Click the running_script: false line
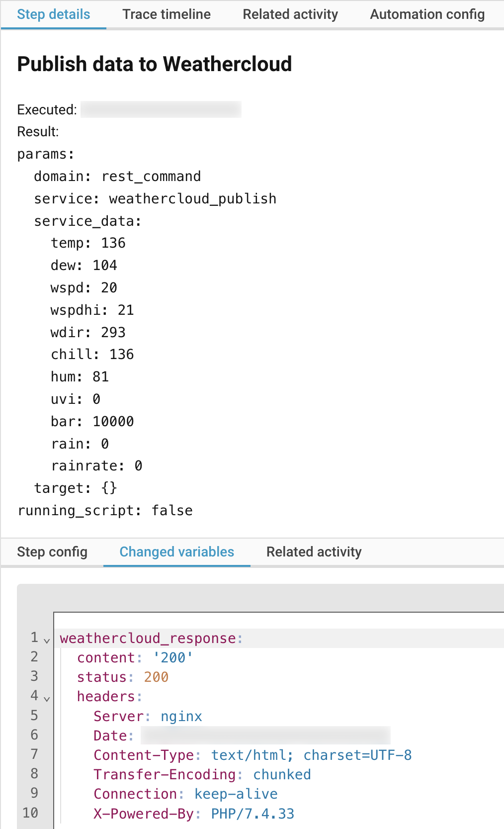 click(105, 511)
